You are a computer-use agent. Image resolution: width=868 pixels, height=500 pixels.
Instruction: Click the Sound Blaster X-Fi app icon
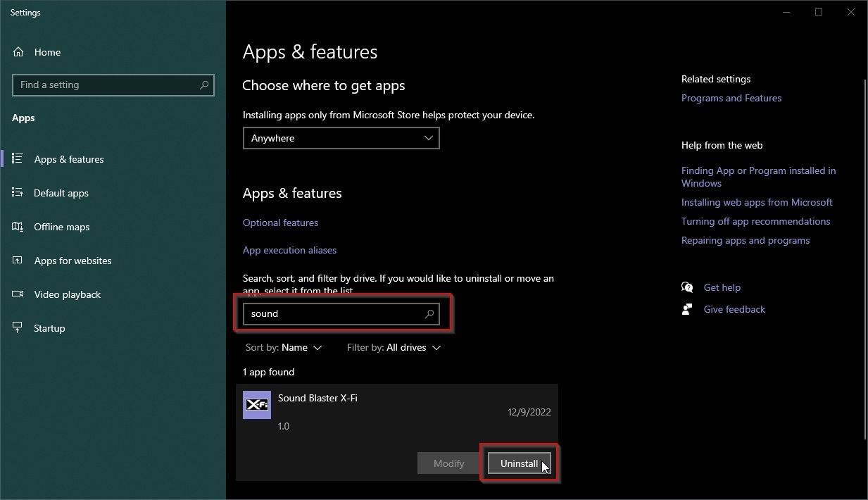[x=257, y=405]
